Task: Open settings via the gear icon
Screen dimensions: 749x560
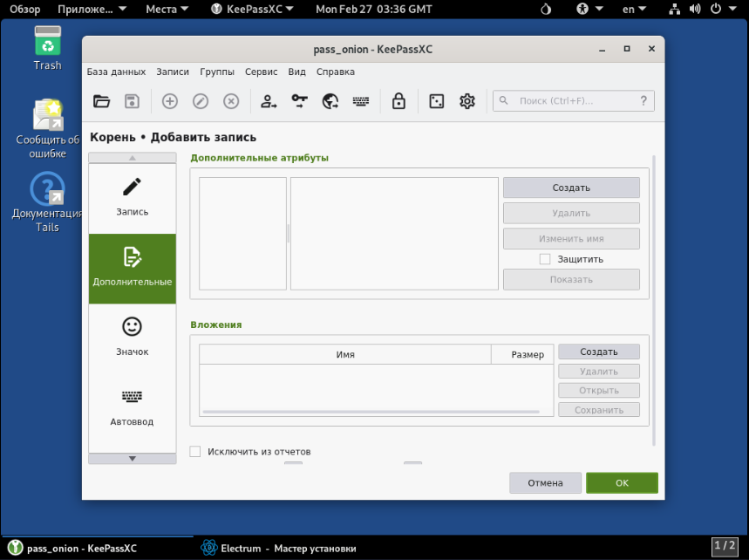Action: click(467, 101)
